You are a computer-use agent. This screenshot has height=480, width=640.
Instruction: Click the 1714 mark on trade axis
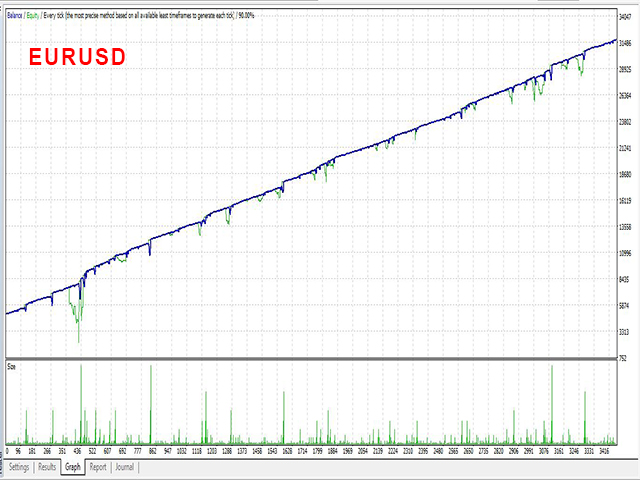(302, 451)
